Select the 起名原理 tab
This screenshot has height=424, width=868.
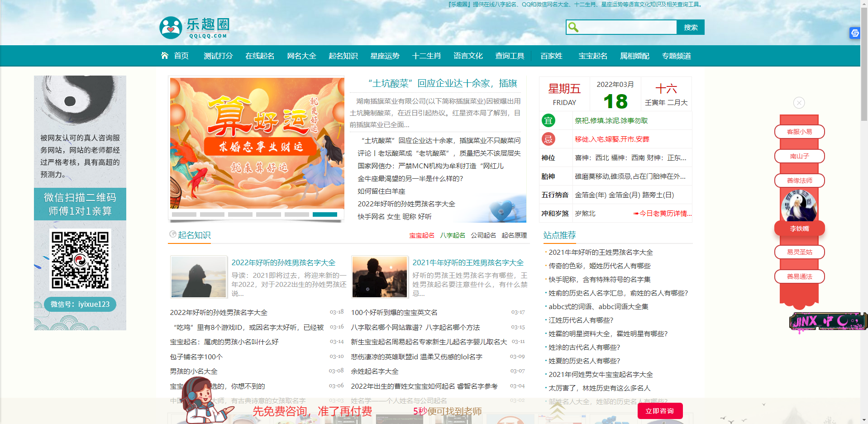pyautogui.click(x=514, y=235)
